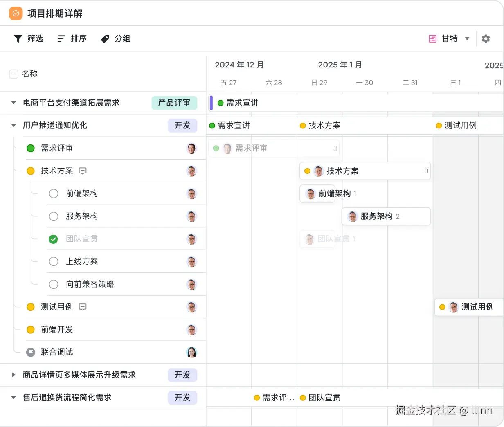Screen dimensions: 504x427
Task: Click the 筛选 filter icon
Action: tap(18, 38)
